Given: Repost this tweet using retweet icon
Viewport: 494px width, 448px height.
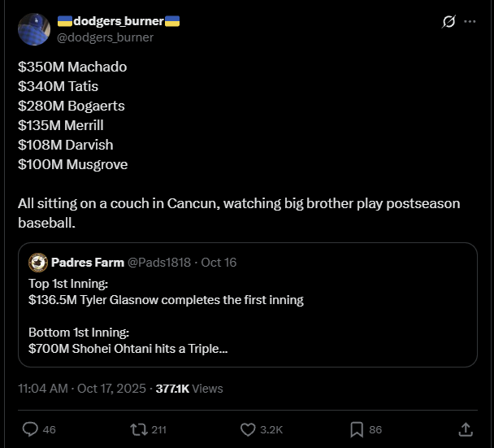Looking at the screenshot, I should [136, 428].
